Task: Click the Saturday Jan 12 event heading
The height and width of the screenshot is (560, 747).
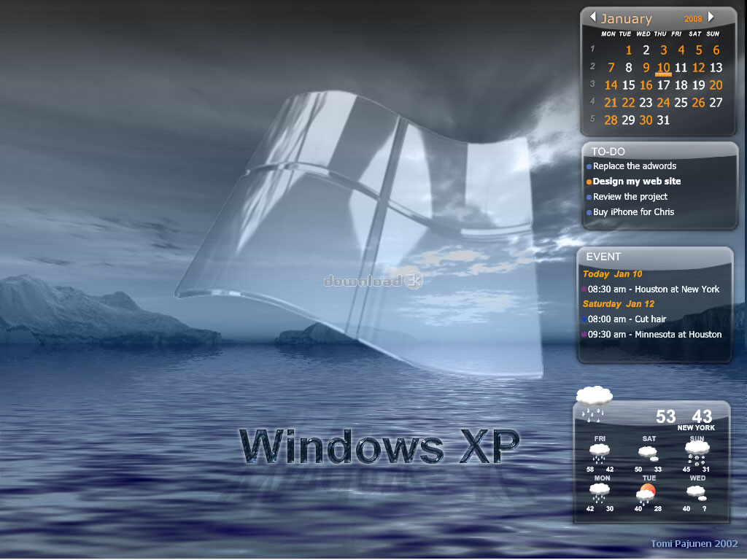Action: [x=619, y=304]
